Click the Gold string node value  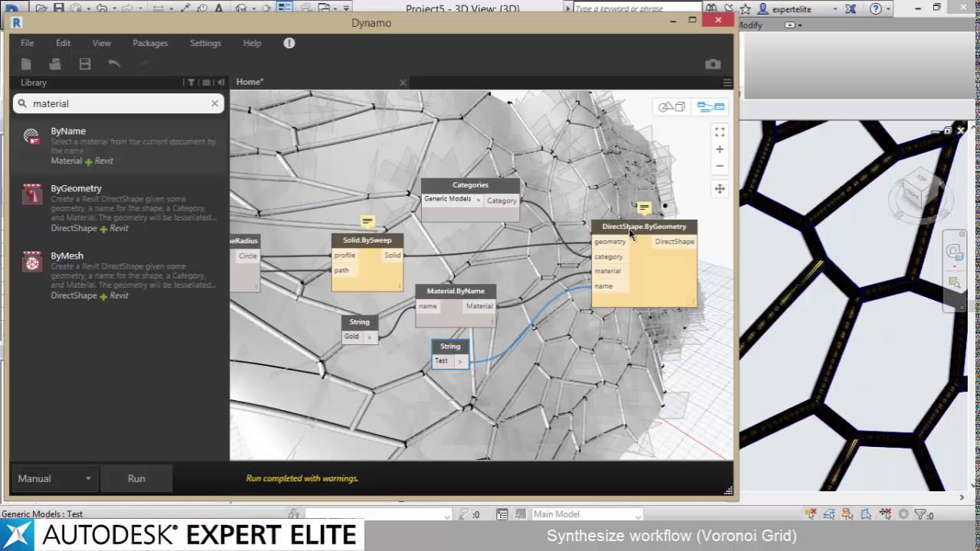coord(351,336)
